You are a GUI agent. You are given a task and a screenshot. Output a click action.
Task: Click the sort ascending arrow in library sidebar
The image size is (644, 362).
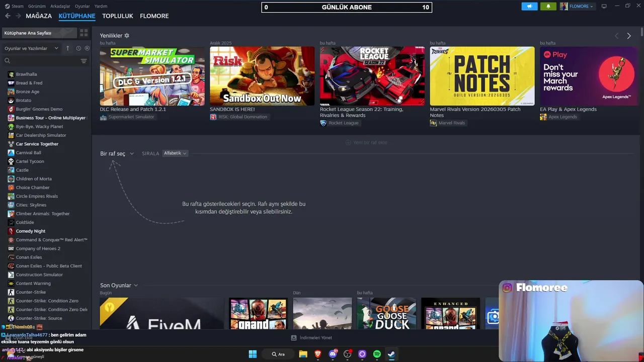[68, 48]
